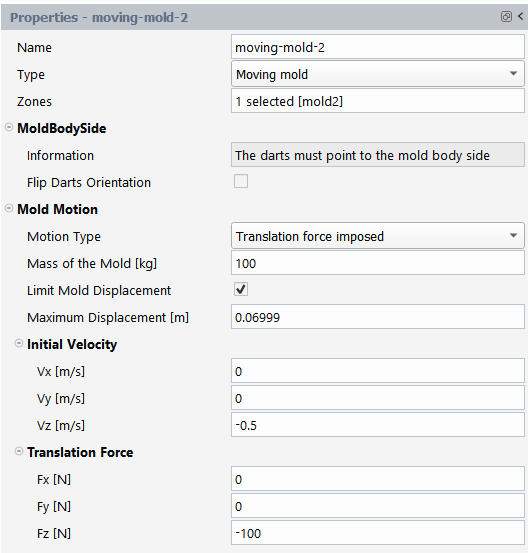Collapse the Properties panel with the arrow icon
Viewport: 528px width, 553px height.
[x=521, y=16]
